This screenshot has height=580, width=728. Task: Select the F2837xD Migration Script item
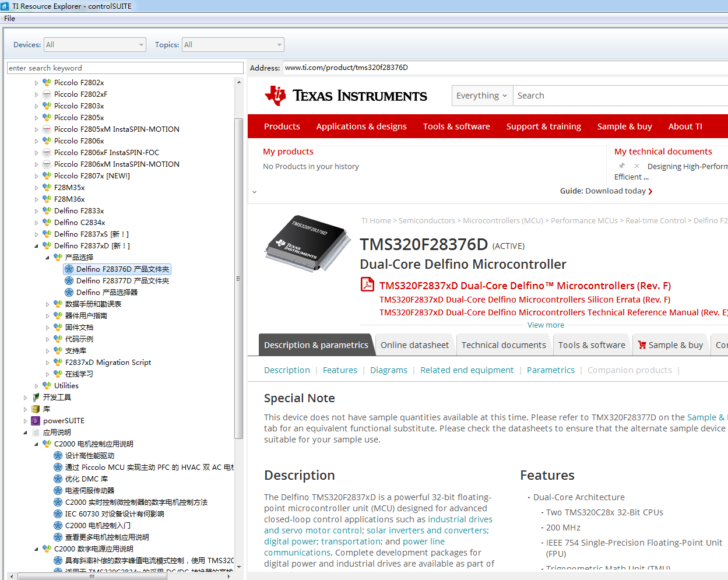[108, 363]
